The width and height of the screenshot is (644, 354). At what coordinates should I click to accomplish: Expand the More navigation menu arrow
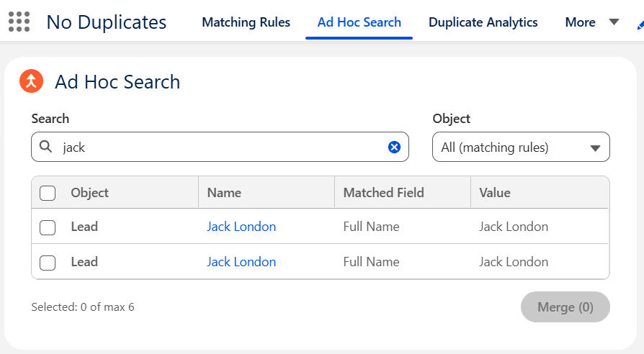(614, 22)
